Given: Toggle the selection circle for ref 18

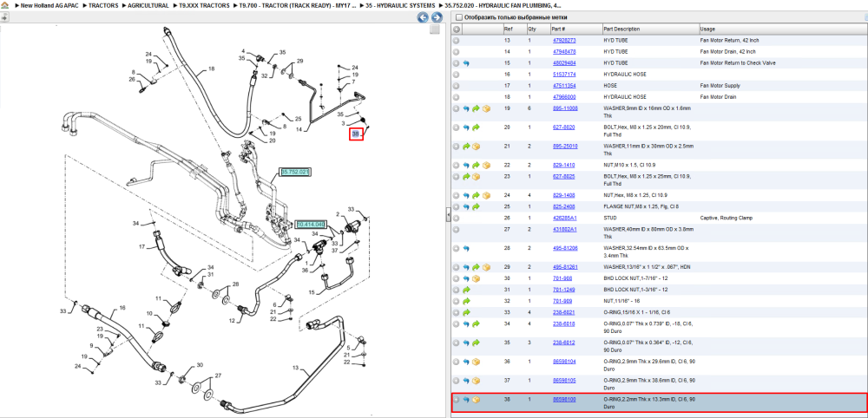Looking at the screenshot, I should [457, 97].
